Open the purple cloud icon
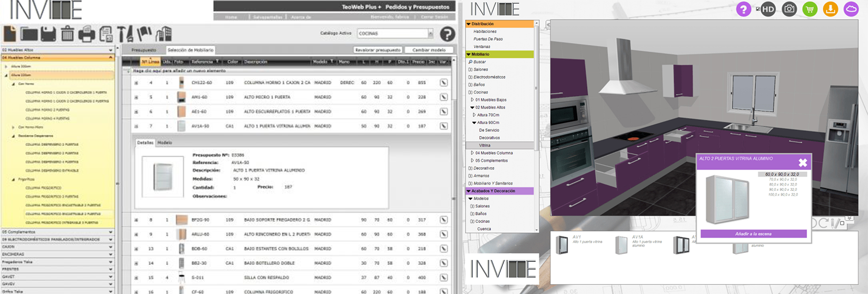Viewport: 868px width, 294px height. pyautogui.click(x=851, y=9)
